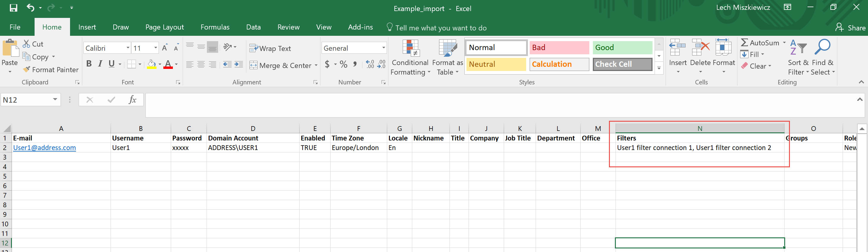Image resolution: width=868 pixels, height=252 pixels.
Task: Click the Percent Style icon
Action: pyautogui.click(x=343, y=64)
